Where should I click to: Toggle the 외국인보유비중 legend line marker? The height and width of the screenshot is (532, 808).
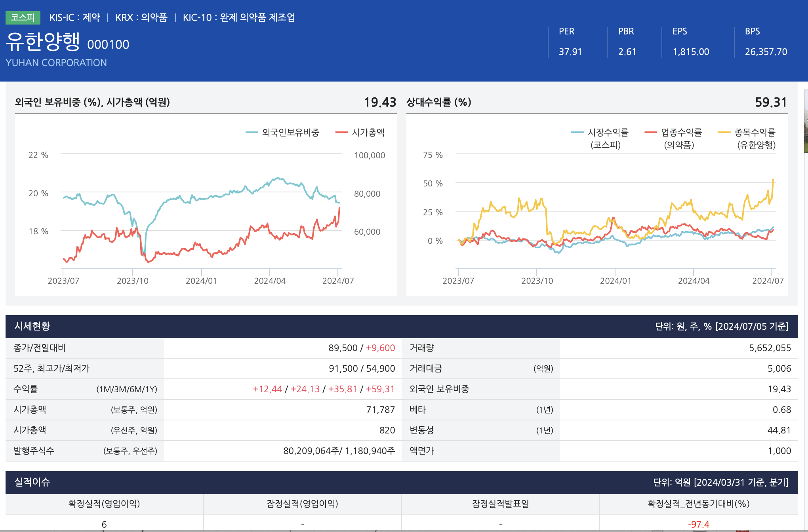(x=252, y=133)
